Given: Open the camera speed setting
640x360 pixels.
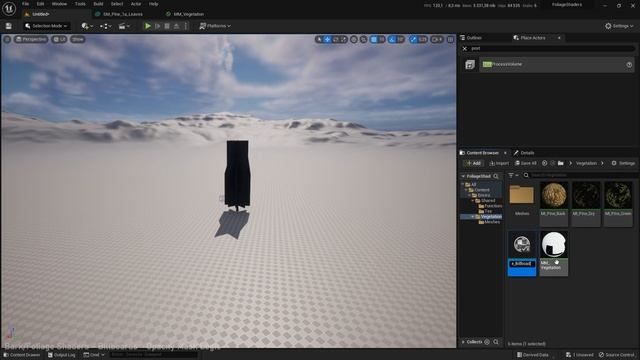Looking at the screenshot, I should click(437, 40).
